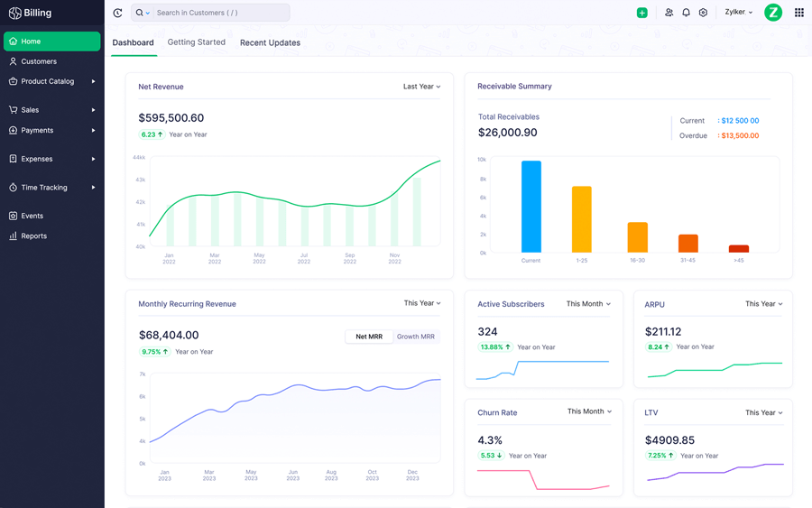
Task: Click the blue Current receivables bar
Action: 531,207
